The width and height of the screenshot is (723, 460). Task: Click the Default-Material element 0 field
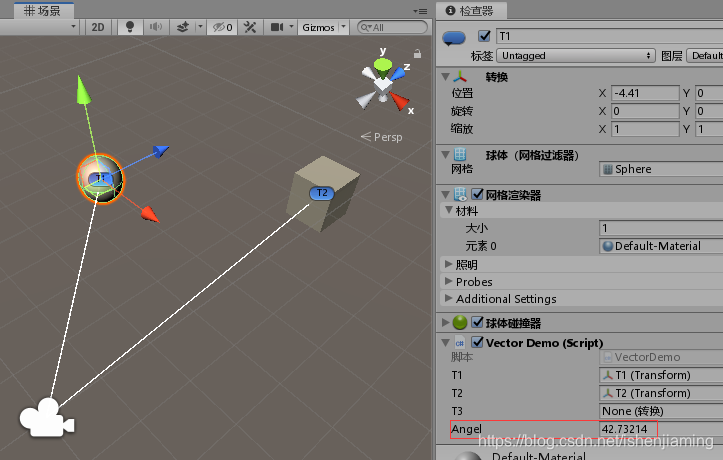coord(661,246)
